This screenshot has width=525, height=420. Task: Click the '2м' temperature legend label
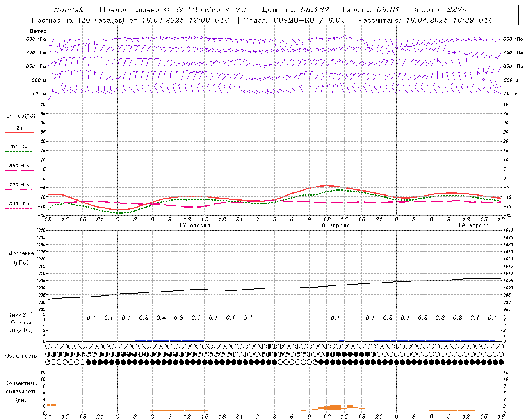pyautogui.click(x=19, y=128)
